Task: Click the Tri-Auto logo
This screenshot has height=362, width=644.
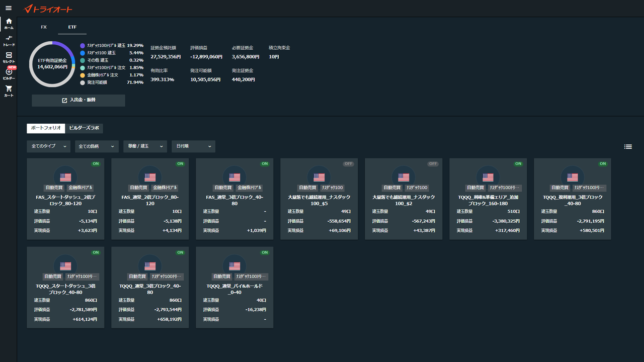Action: (48, 9)
